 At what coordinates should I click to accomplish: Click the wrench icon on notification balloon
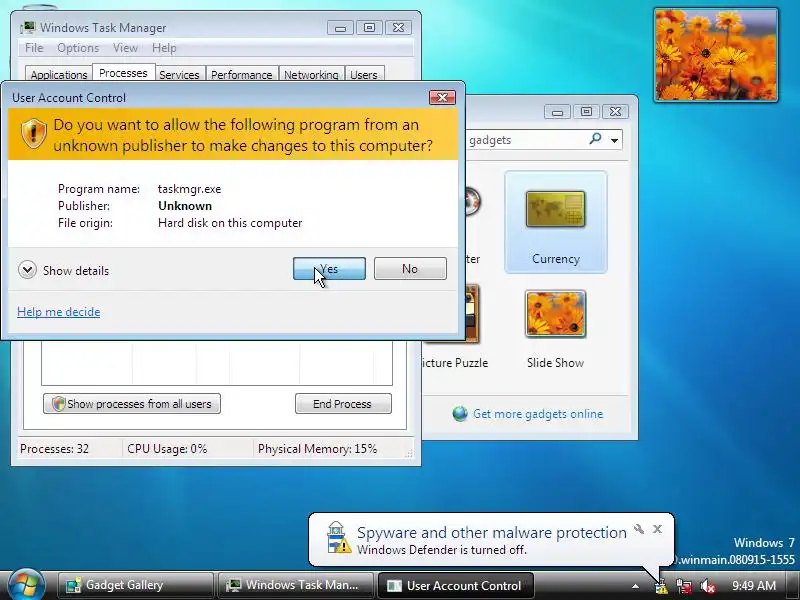pos(638,529)
